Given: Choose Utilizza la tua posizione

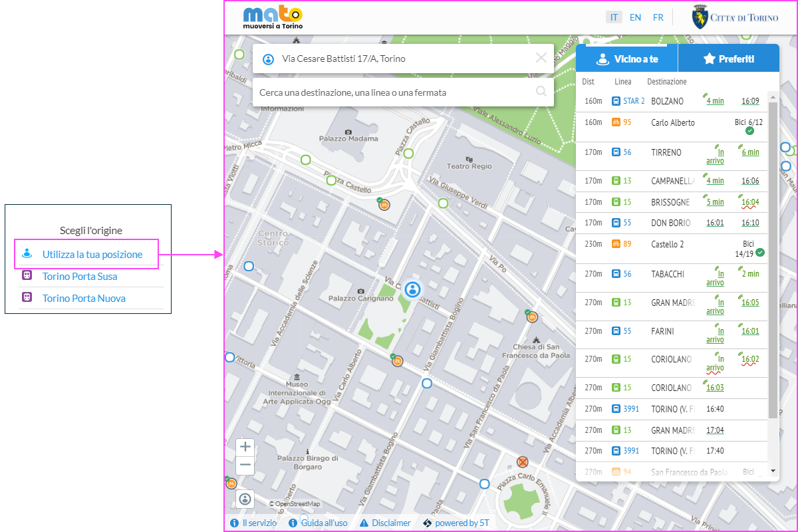Looking at the screenshot, I should [x=92, y=254].
